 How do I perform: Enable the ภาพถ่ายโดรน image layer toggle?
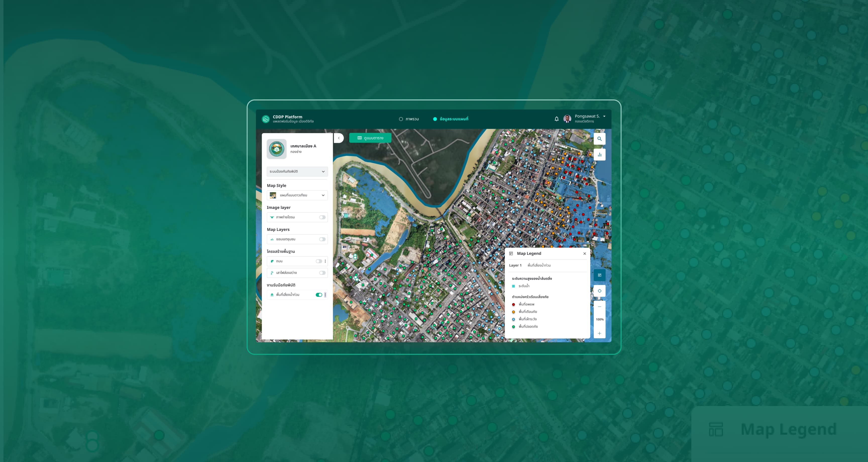[x=322, y=217]
